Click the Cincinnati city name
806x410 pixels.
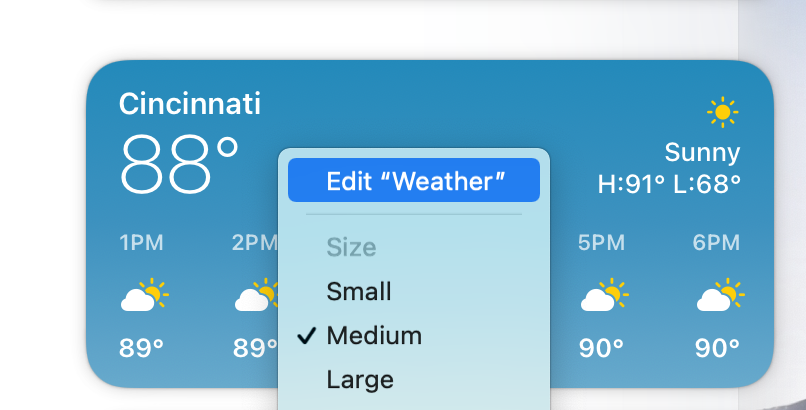click(190, 103)
